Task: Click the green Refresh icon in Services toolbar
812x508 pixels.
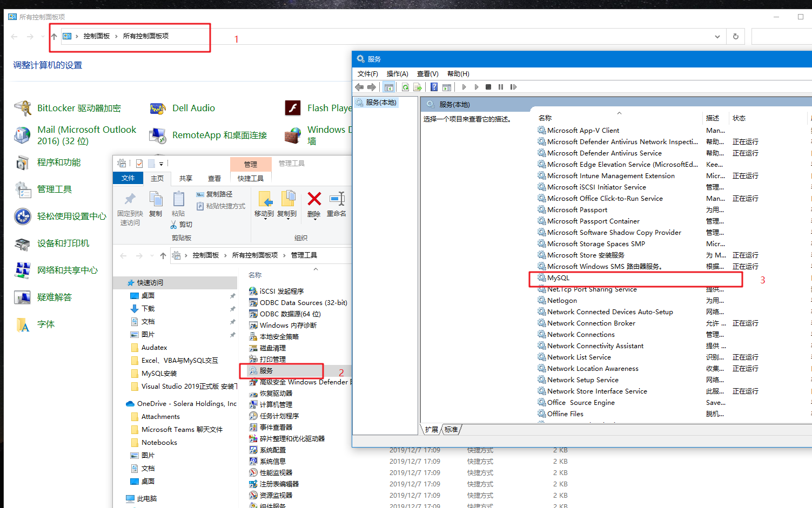Action: coord(405,87)
